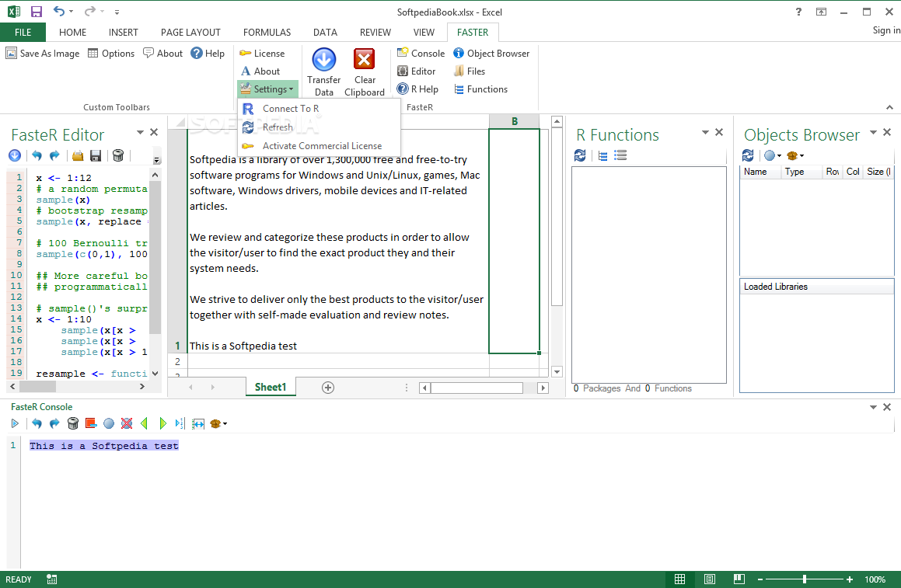Select the Sheet1 worksheet tab

click(270, 387)
